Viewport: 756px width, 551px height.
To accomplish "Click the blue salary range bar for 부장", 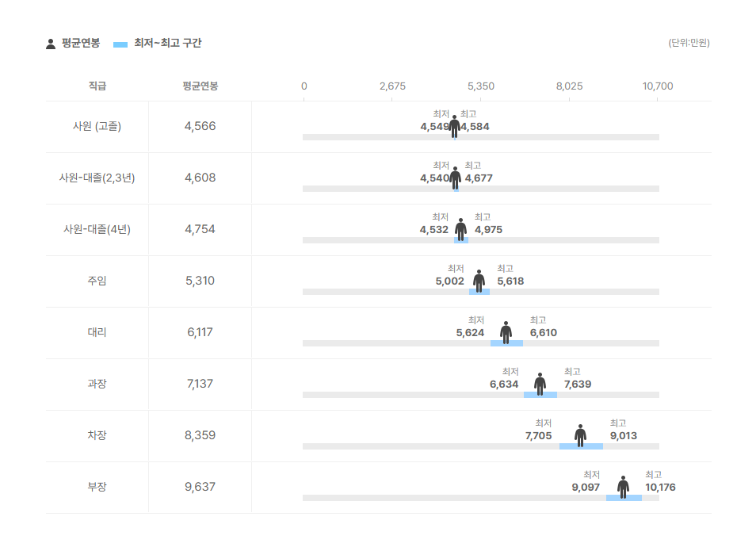I will tap(624, 498).
